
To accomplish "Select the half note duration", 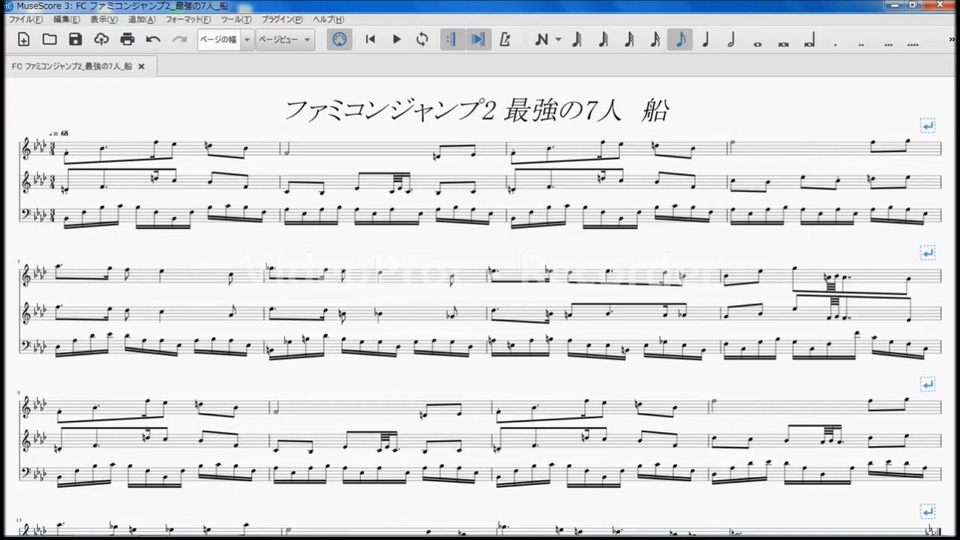I will coord(731,40).
